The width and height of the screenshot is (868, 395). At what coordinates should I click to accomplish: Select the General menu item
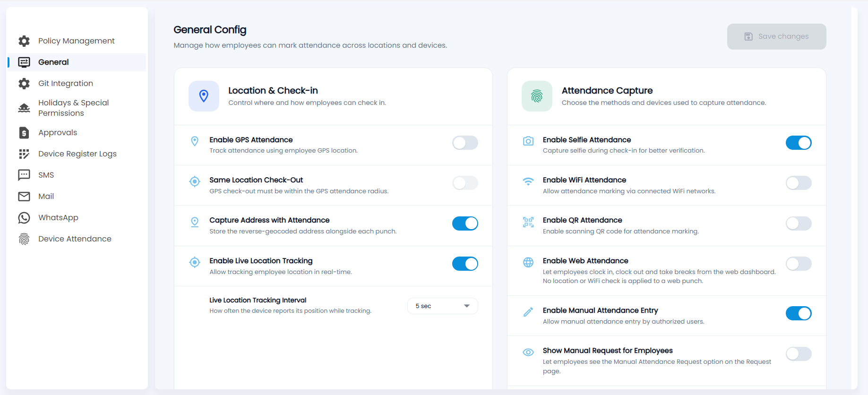(x=77, y=62)
